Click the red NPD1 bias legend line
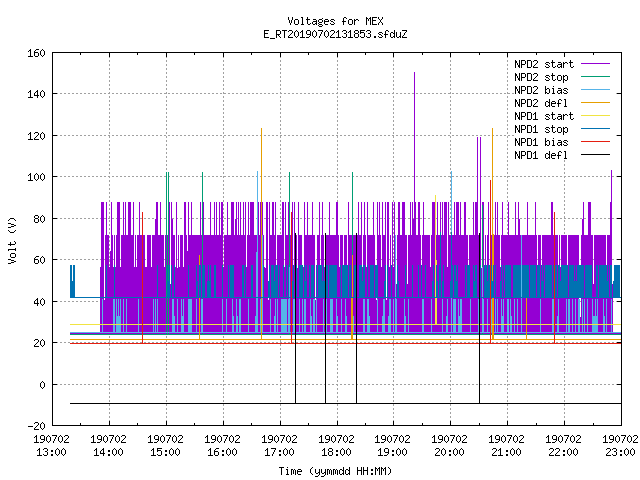This screenshot has height=480, width=640. click(595, 142)
